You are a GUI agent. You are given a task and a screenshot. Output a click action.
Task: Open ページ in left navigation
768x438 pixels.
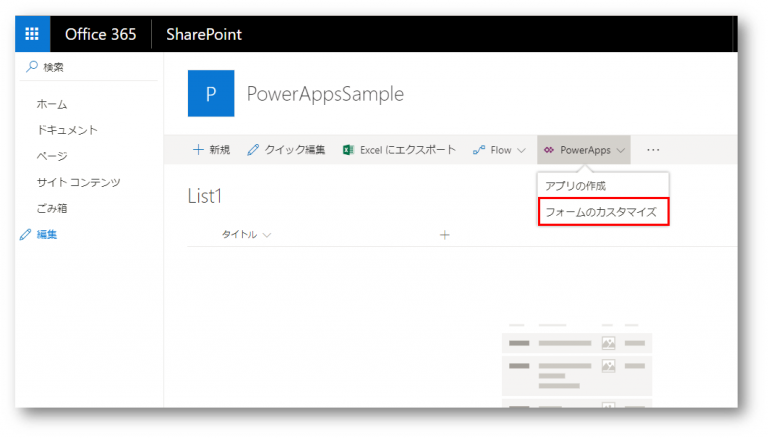[x=52, y=156]
